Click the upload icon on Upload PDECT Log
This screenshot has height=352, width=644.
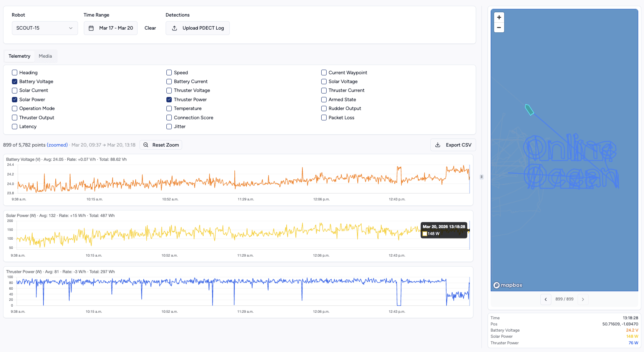(x=174, y=28)
